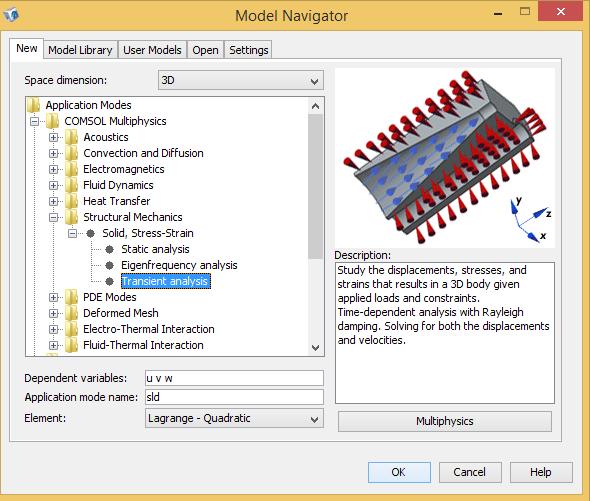Maximize the Model Navigator window
590x501 pixels.
[x=525, y=12]
